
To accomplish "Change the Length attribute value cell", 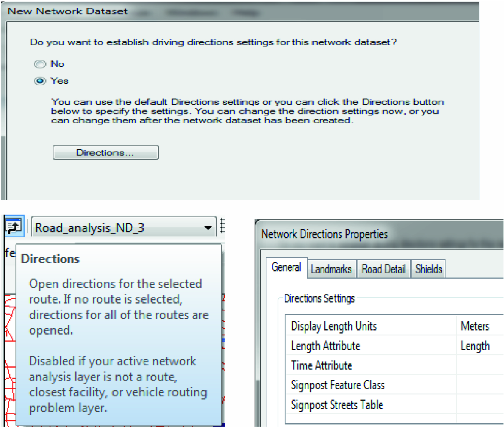I will [480, 346].
